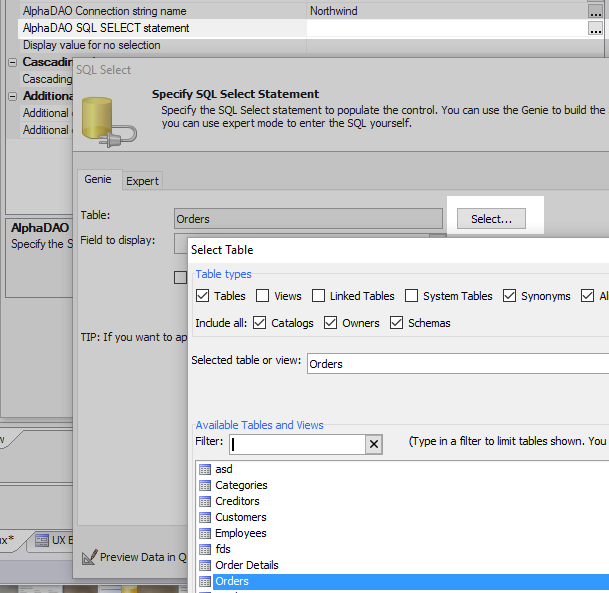Select the asd table
This screenshot has height=593, width=609.
coord(224,469)
